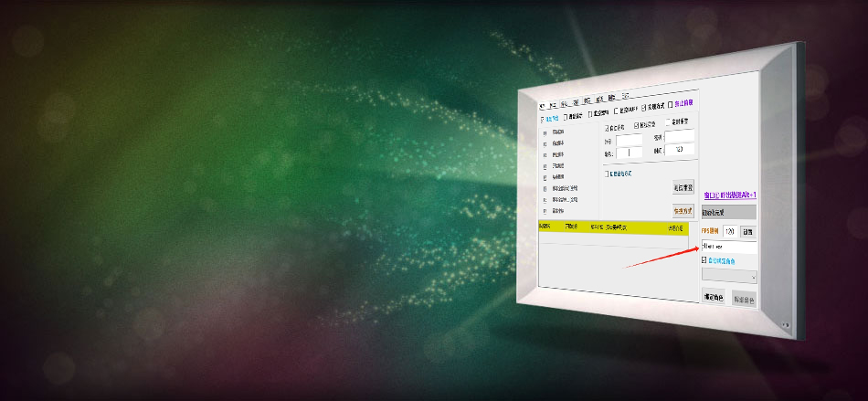Enable the blue-labeled checkbox above the yellow header
868x401 pixels.
point(607,173)
